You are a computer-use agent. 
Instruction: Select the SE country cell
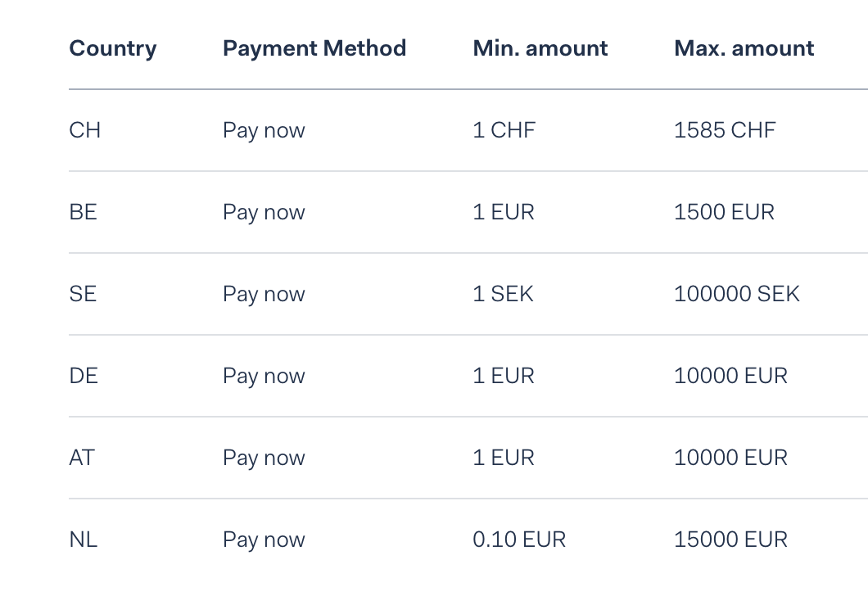pyautogui.click(x=83, y=294)
